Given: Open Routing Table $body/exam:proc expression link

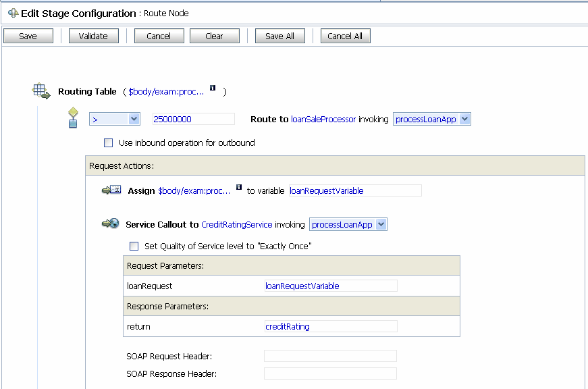Looking at the screenshot, I should coord(166,92).
